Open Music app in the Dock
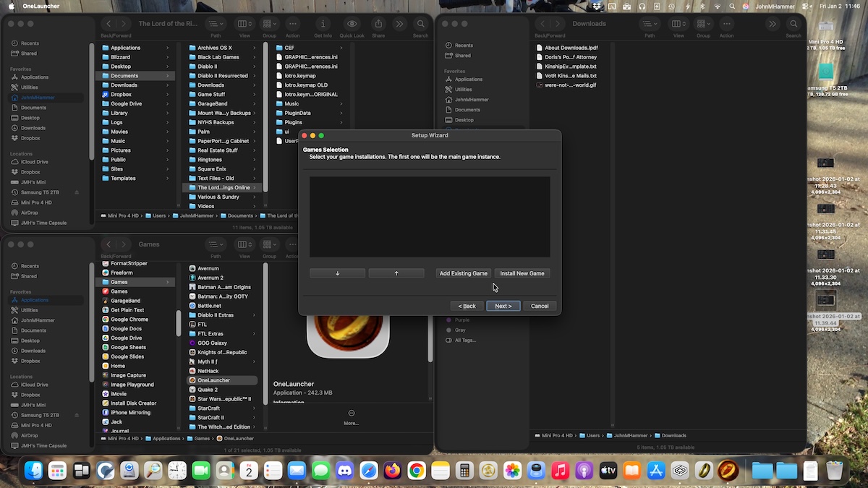The height and width of the screenshot is (488, 868). [560, 471]
